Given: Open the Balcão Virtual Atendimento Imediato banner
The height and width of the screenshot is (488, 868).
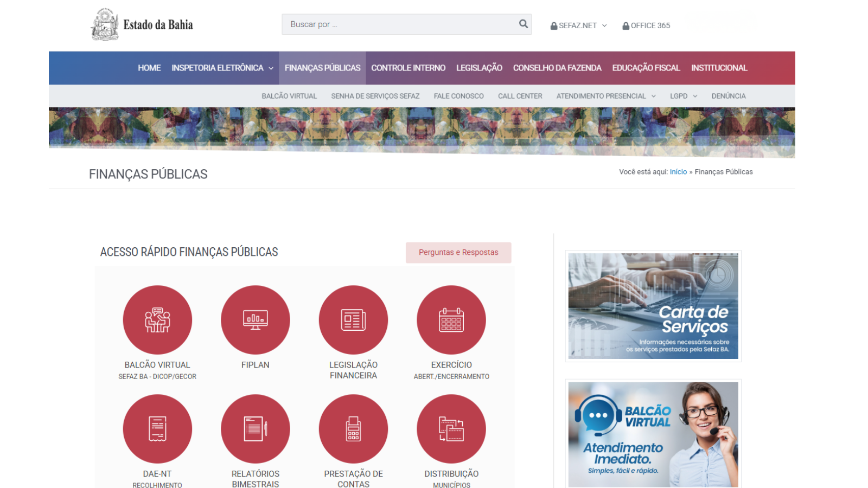Looking at the screenshot, I should (653, 434).
